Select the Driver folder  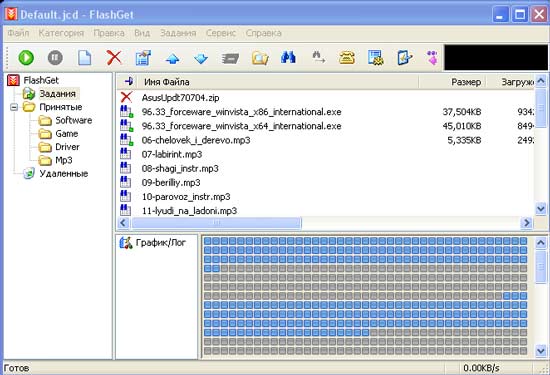67,147
